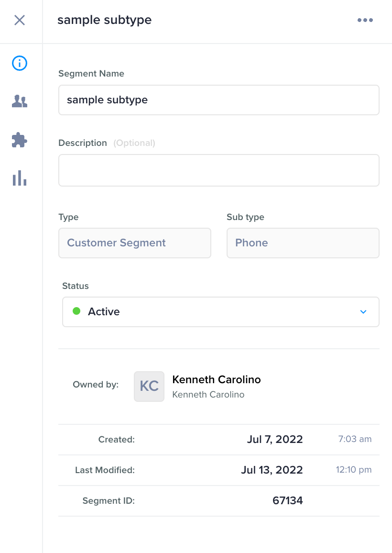Click the Segment ID 67134
This screenshot has height=553, width=392.
pos(288,501)
